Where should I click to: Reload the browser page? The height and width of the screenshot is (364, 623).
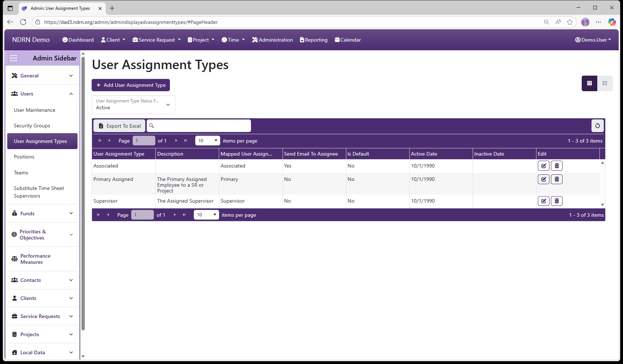click(x=23, y=22)
